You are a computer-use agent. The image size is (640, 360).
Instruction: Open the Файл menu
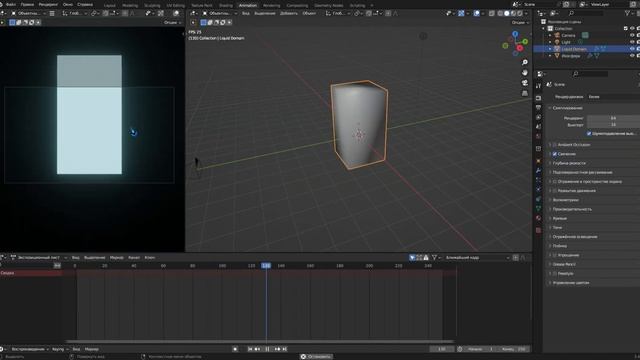pyautogui.click(x=11, y=4)
